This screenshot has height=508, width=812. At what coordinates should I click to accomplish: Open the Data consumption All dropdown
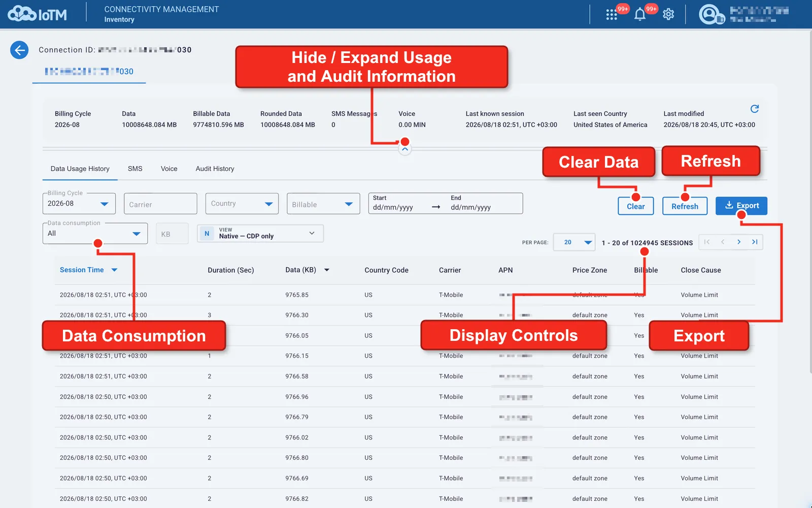(95, 233)
